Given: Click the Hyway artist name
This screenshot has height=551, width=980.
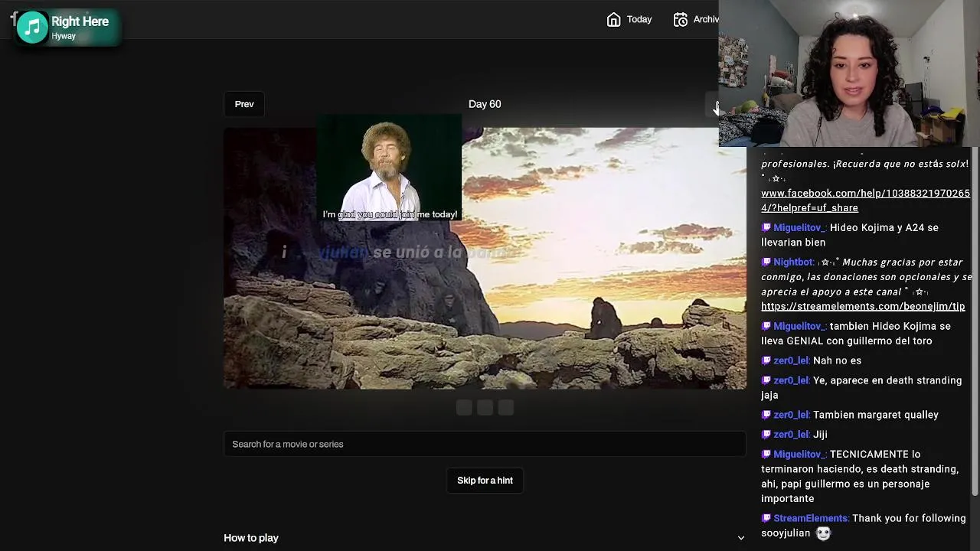Looking at the screenshot, I should click(64, 36).
